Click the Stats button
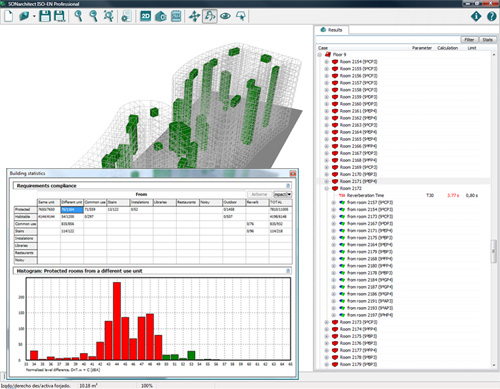Image resolution: width=500 pixels, height=389 pixels. (x=487, y=40)
